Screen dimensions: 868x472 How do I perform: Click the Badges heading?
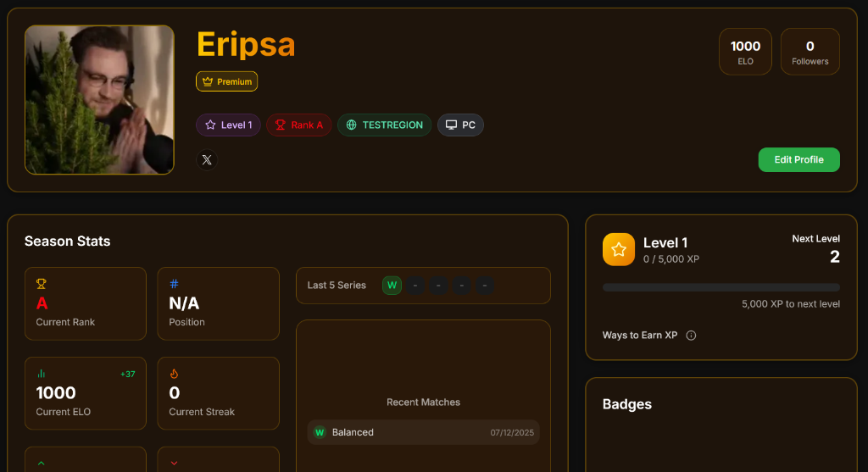[627, 404]
